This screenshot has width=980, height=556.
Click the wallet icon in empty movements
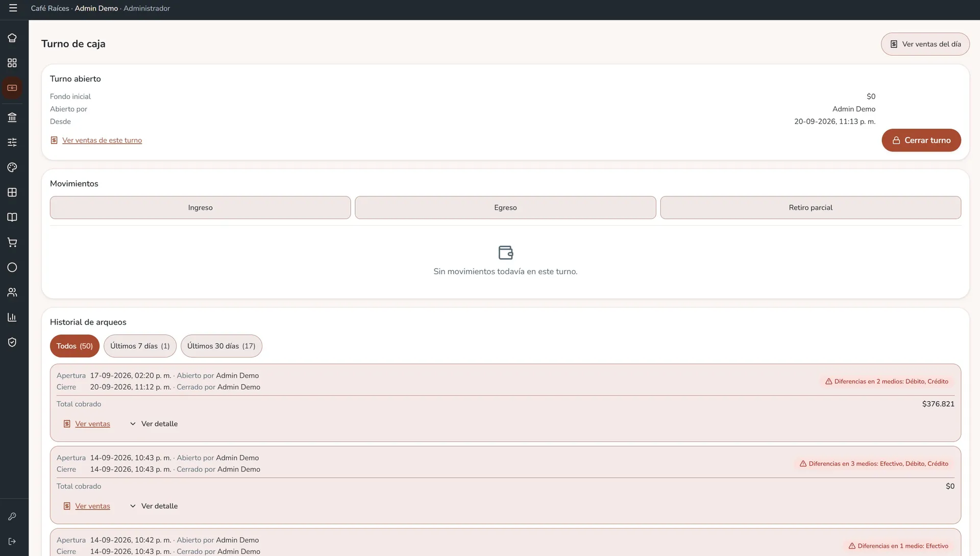tap(505, 253)
